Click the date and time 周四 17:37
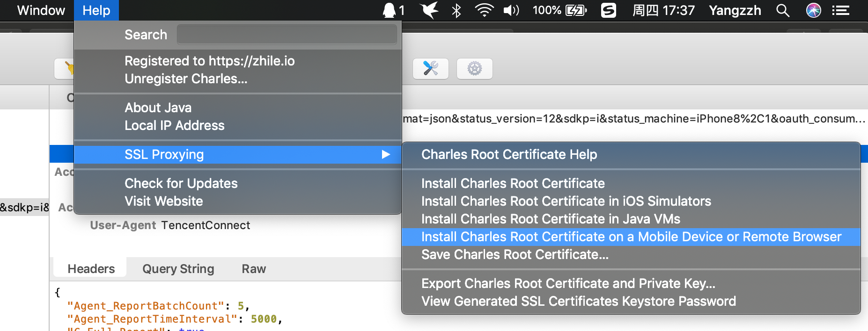The image size is (868, 331). (663, 10)
